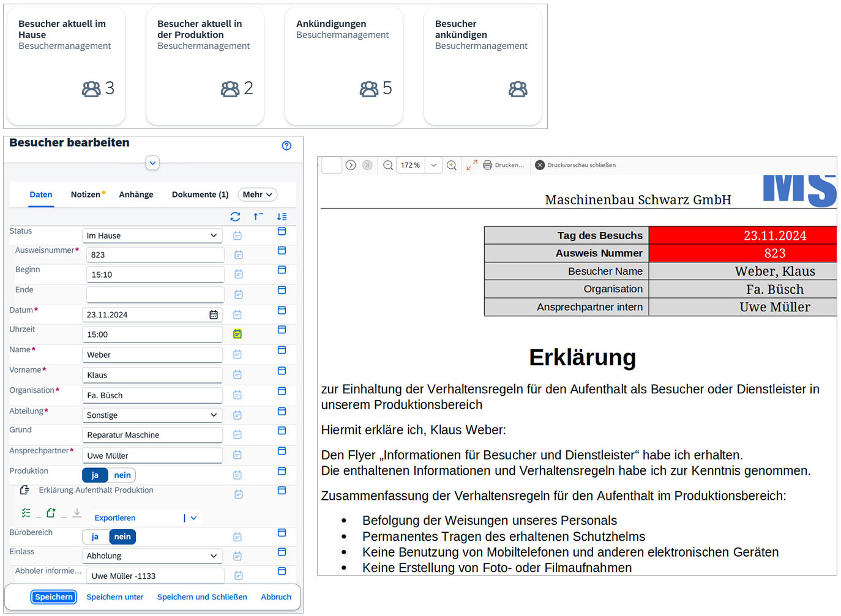The width and height of the screenshot is (841, 616).
Task: Open the zoom level dropdown at 172 %
Action: point(433,165)
